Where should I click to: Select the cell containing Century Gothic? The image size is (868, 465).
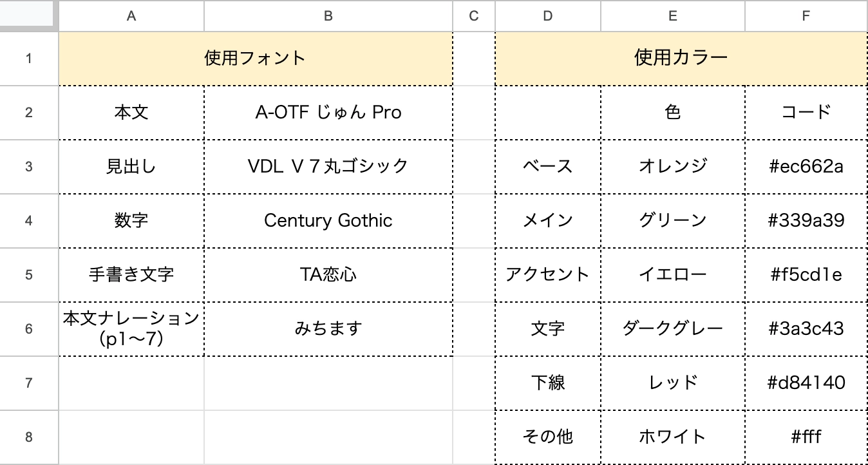tap(328, 221)
